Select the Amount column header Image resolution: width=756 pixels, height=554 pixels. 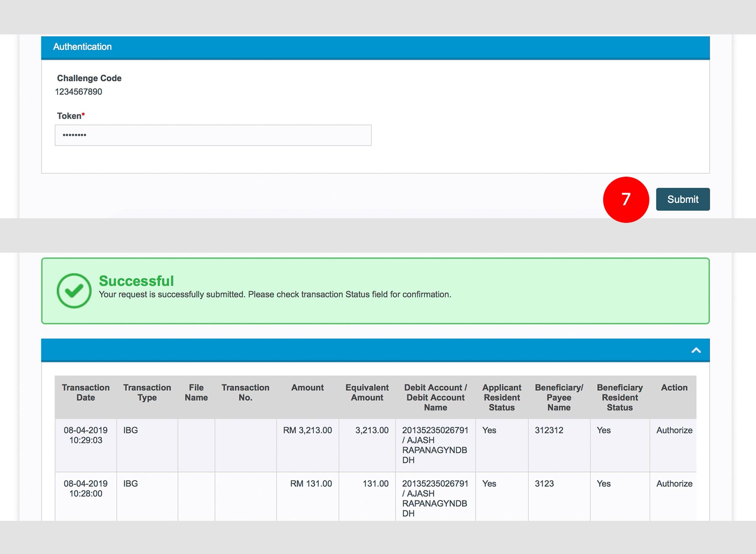click(307, 388)
